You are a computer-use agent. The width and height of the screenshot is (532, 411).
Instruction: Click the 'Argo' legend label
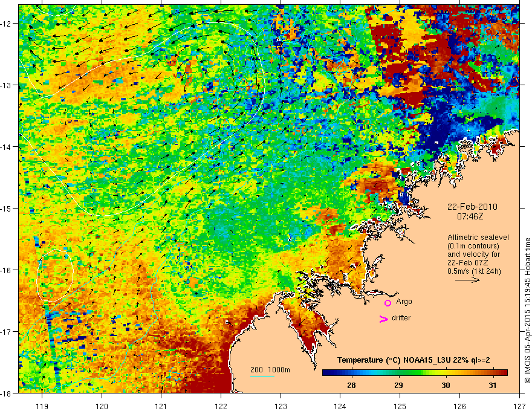404,302
